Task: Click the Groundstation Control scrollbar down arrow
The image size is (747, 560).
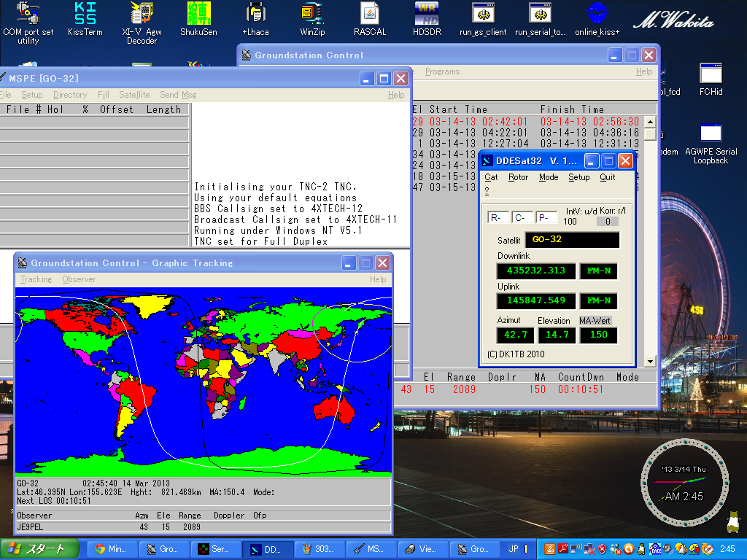Action: [x=650, y=362]
